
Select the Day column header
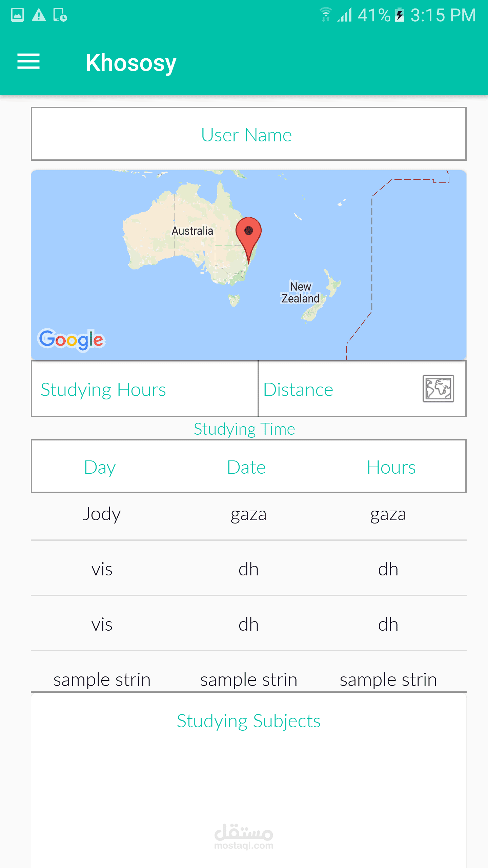click(100, 467)
